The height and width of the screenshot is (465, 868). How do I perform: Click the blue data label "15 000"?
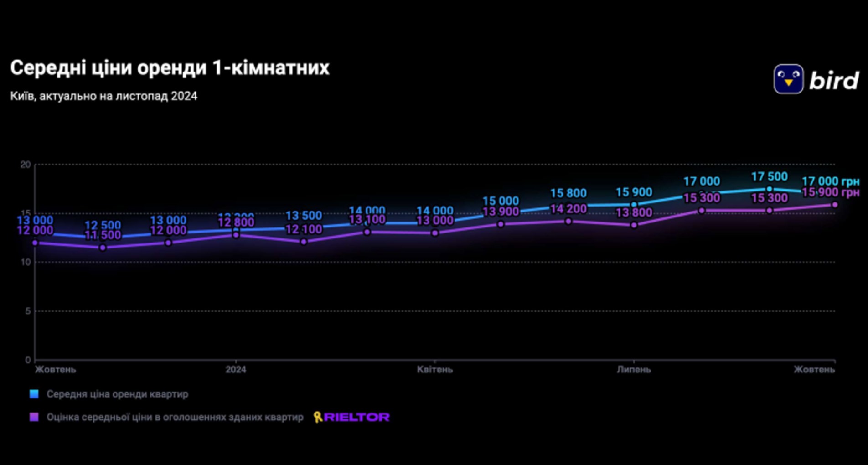pos(501,201)
